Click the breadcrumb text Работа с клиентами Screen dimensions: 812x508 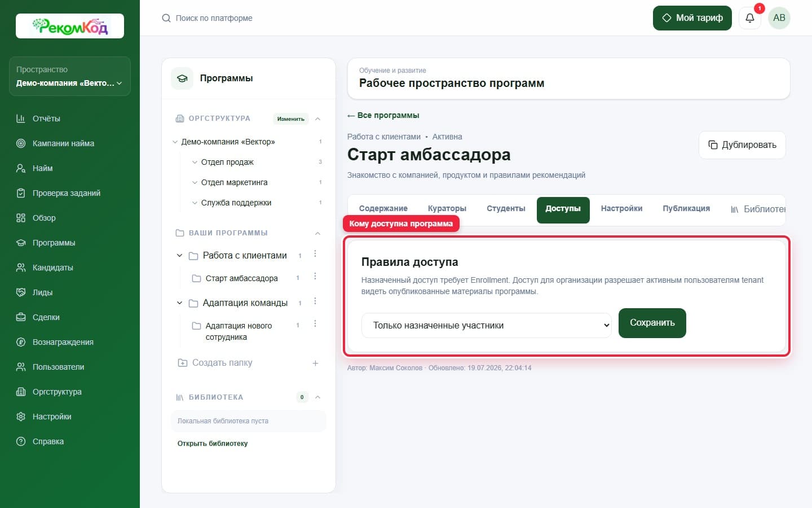(384, 137)
